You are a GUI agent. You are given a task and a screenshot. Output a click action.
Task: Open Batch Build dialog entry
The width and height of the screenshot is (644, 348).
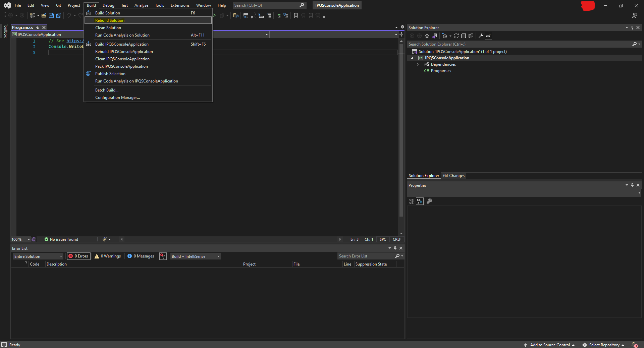pyautogui.click(x=148, y=90)
